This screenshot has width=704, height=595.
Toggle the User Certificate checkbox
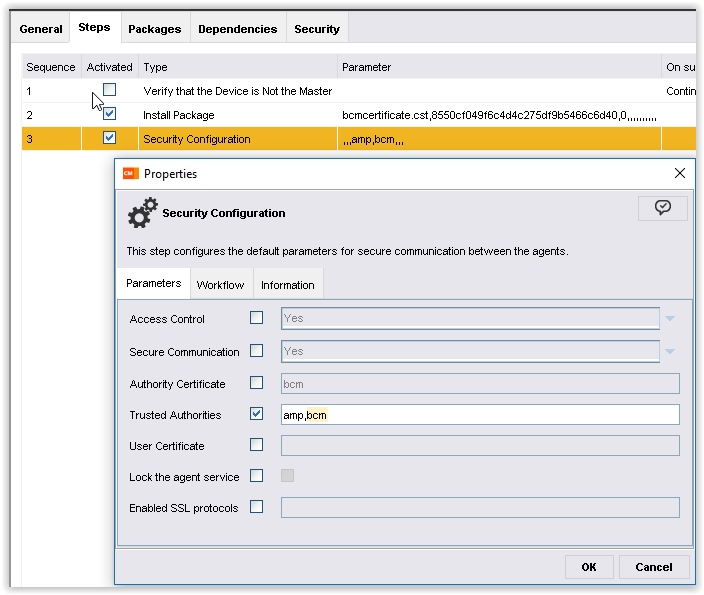257,445
